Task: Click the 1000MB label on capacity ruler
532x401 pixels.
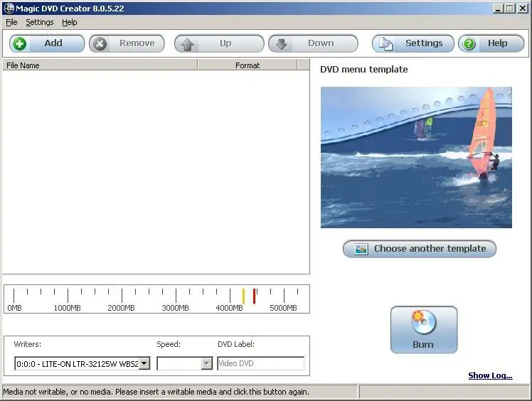Action: pyautogui.click(x=67, y=308)
